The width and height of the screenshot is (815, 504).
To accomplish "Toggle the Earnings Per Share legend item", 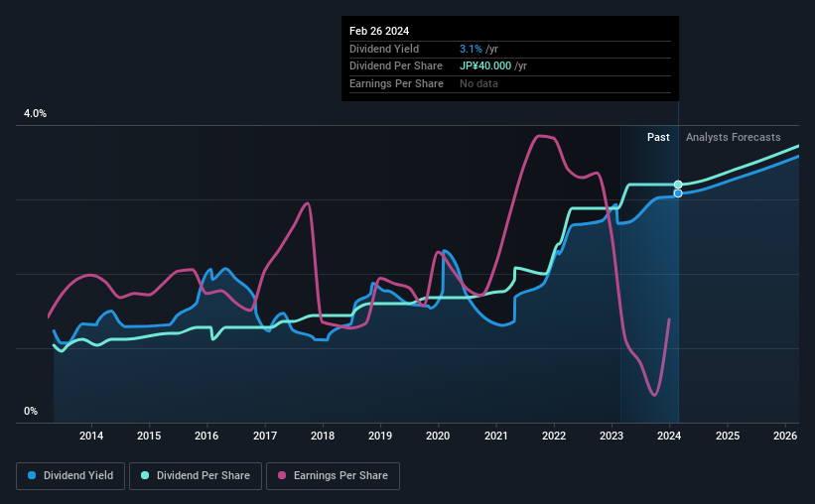I will click(333, 476).
